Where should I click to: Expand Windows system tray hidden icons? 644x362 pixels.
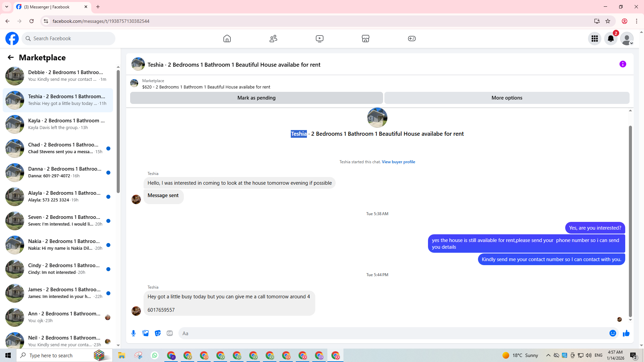tap(548, 355)
